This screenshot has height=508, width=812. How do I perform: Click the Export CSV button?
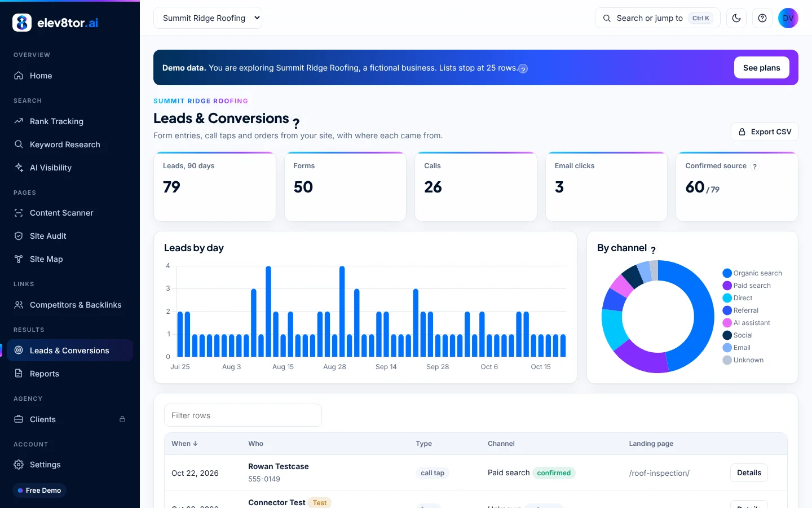(x=765, y=132)
